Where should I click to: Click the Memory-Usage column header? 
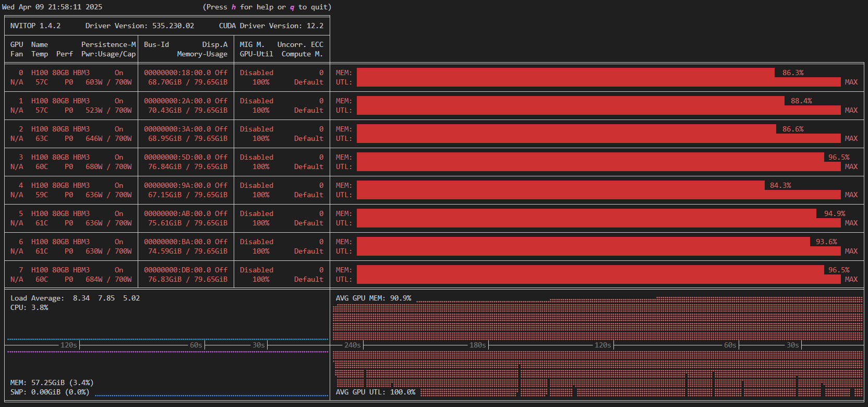202,54
